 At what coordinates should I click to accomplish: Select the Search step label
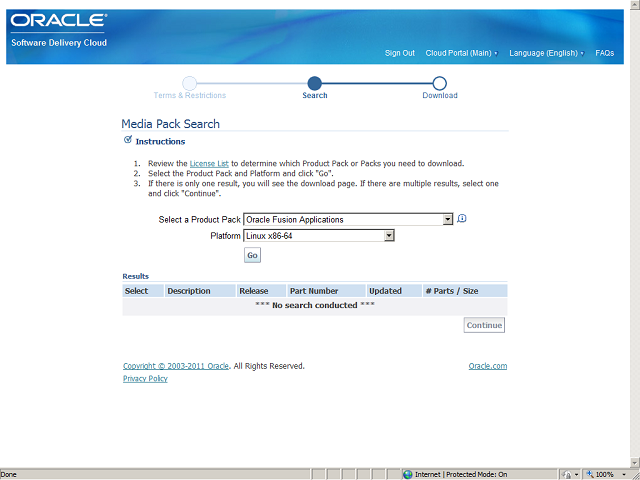coord(315,95)
